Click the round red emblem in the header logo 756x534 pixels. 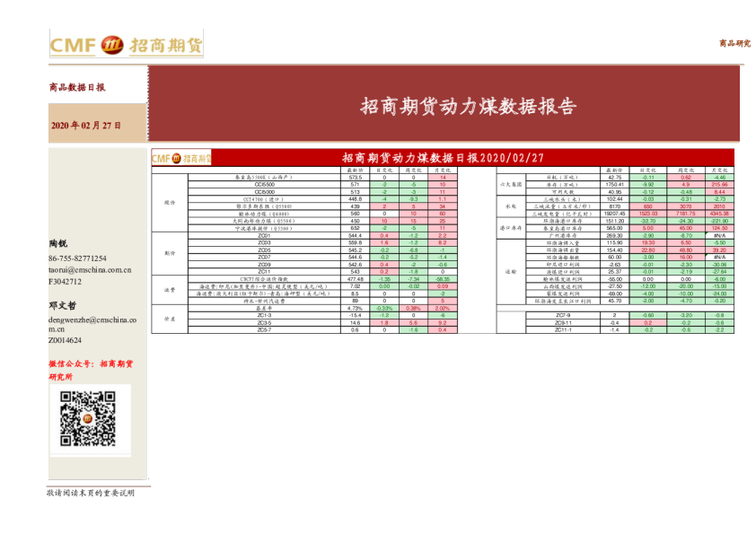pyautogui.click(x=112, y=45)
